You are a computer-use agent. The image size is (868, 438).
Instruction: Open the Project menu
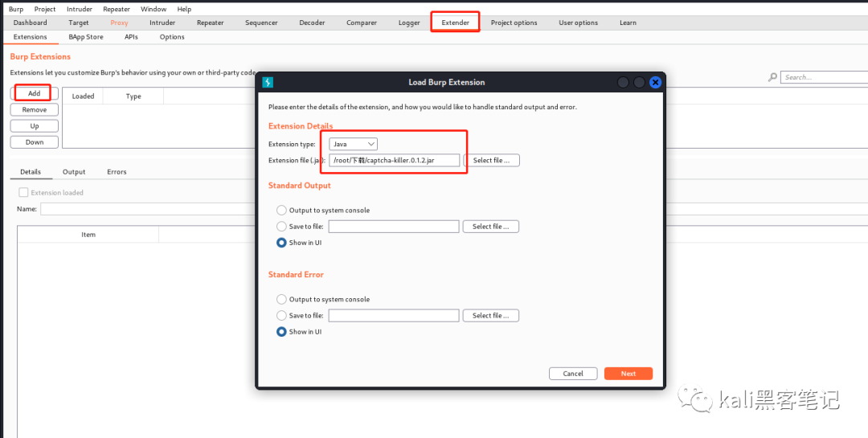coord(45,9)
